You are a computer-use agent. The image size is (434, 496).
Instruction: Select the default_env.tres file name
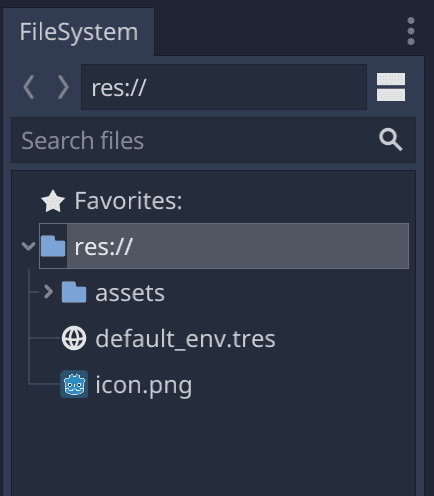coord(185,339)
